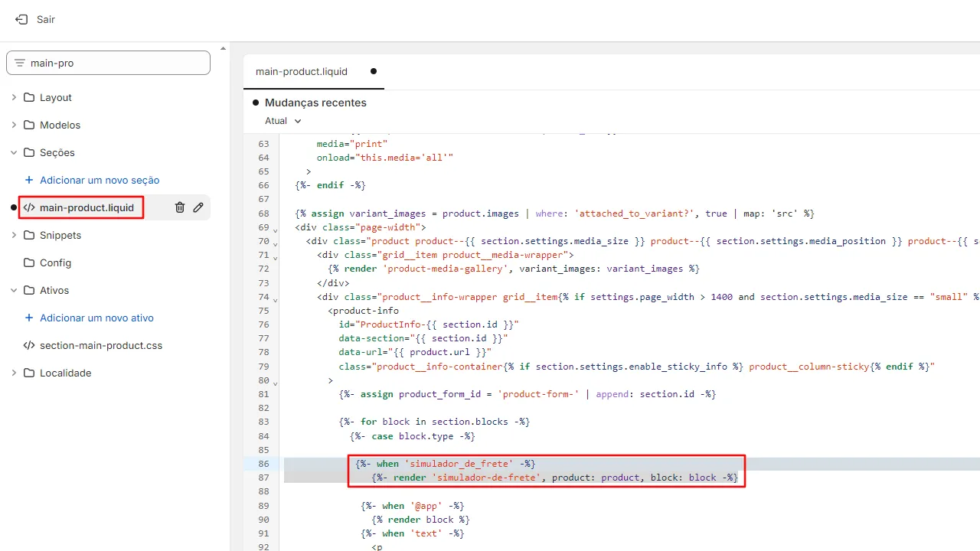Collapse the Ativos folder chevron
Image resolution: width=980 pixels, height=551 pixels.
coord(14,290)
